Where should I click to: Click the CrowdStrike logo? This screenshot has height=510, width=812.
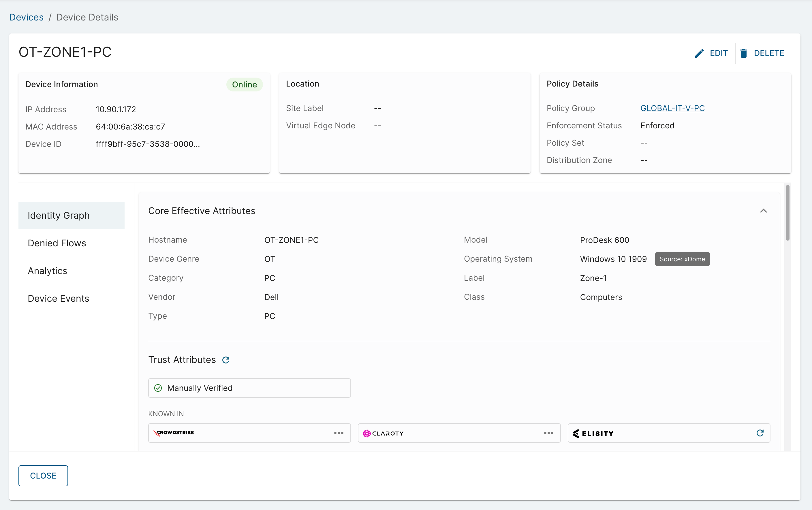(x=174, y=433)
